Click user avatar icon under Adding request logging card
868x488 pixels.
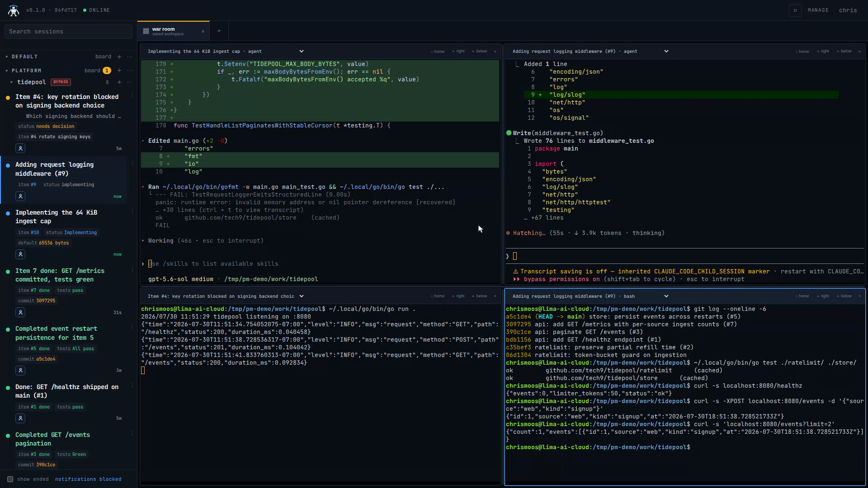tap(20, 196)
